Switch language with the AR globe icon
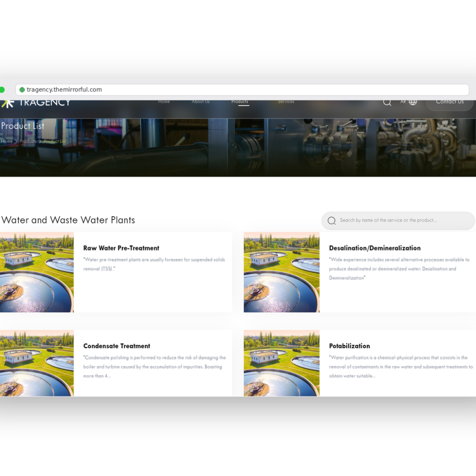 (409, 102)
